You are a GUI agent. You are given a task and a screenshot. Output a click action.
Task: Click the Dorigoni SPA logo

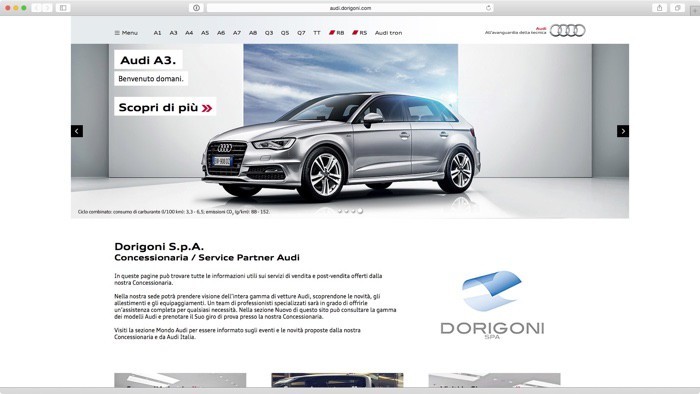point(492,305)
